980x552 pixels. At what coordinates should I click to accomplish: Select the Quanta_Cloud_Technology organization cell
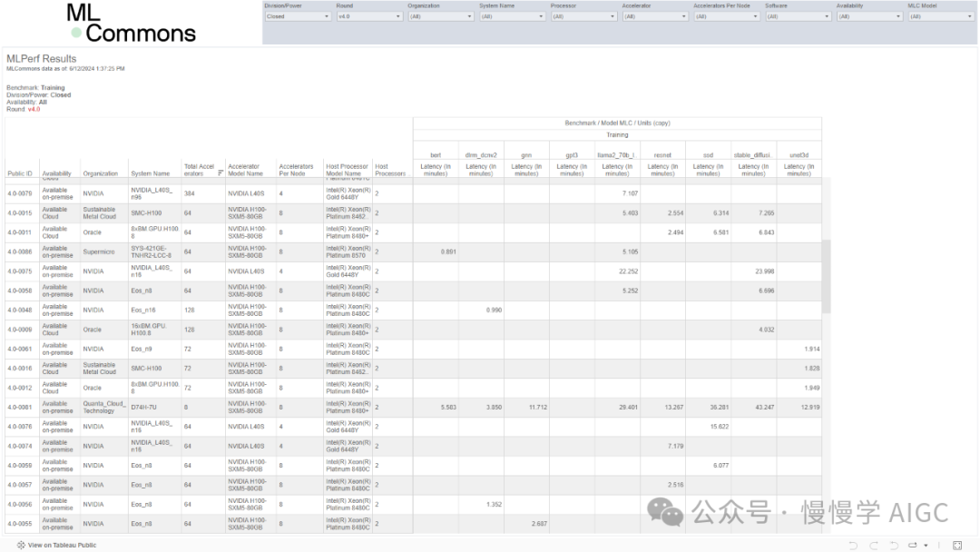point(103,407)
